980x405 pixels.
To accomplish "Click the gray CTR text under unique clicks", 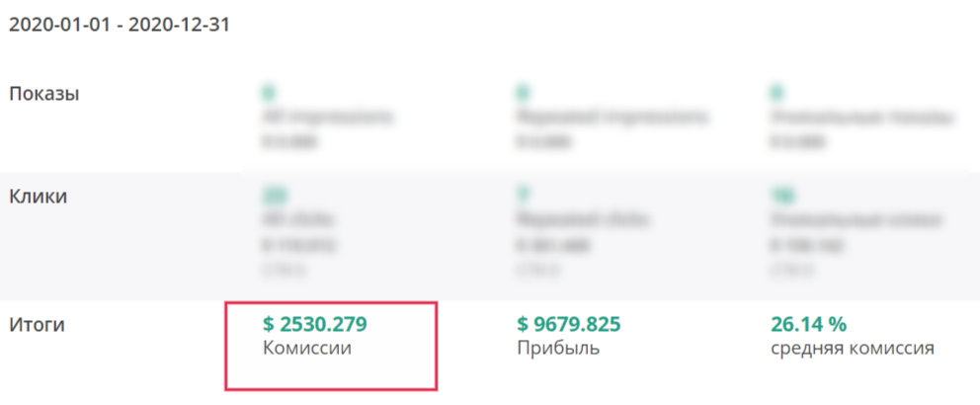I will tap(791, 271).
